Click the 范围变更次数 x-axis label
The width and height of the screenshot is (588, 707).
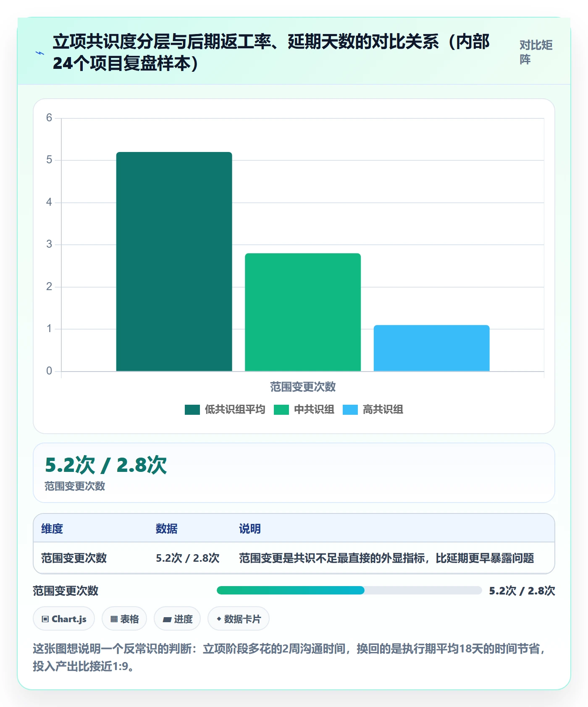pos(303,387)
